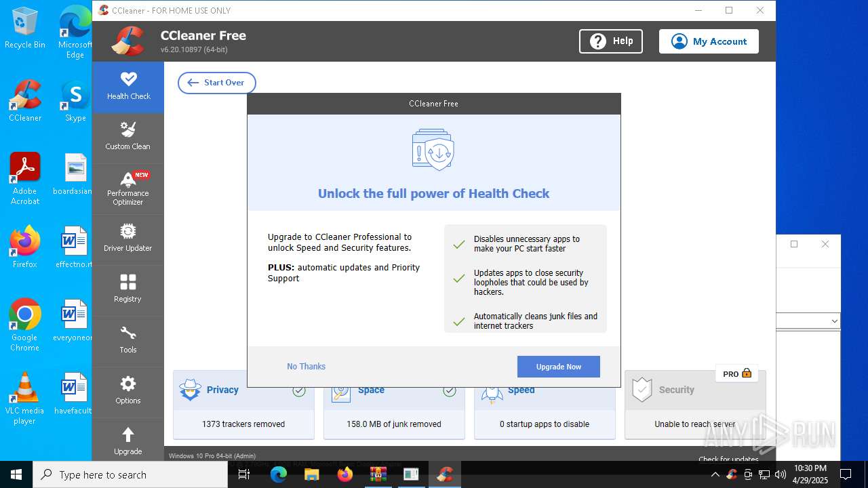The width and height of the screenshot is (868, 488).
Task: Open Edge from the taskbar
Action: [x=279, y=474]
